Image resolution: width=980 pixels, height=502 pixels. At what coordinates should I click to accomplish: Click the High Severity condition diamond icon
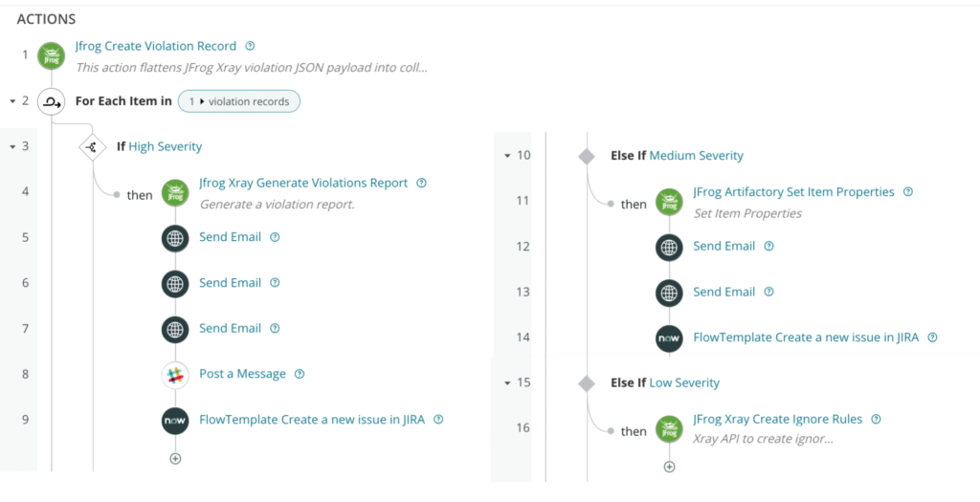[x=92, y=147]
